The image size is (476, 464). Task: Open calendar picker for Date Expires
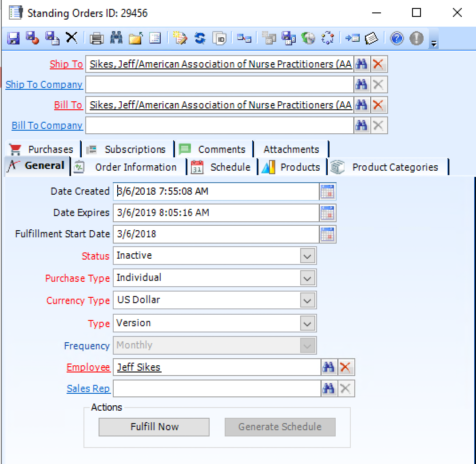pos(328,213)
